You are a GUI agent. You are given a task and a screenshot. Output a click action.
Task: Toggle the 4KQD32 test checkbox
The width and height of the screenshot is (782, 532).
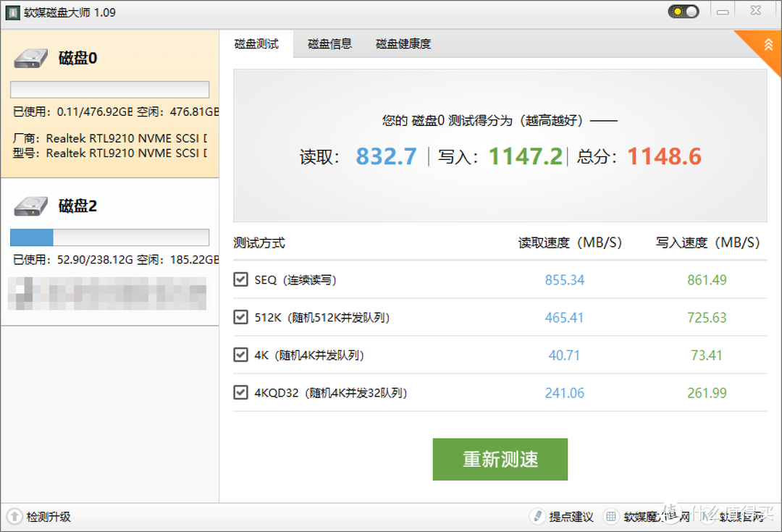[241, 392]
